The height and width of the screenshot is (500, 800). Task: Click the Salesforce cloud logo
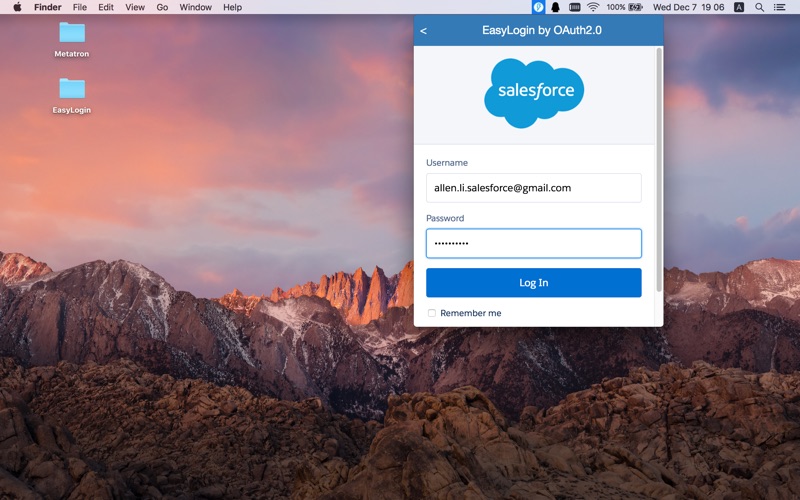[534, 93]
